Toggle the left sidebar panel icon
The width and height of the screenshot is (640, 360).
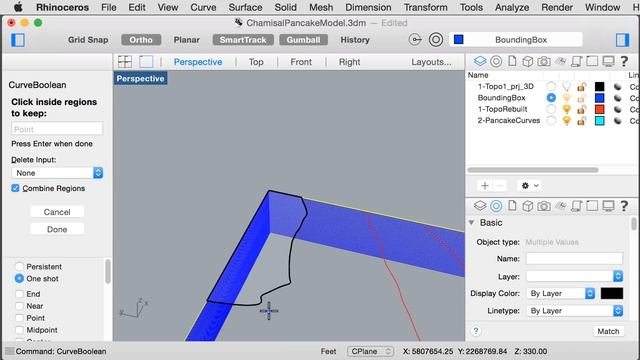[x=18, y=40]
